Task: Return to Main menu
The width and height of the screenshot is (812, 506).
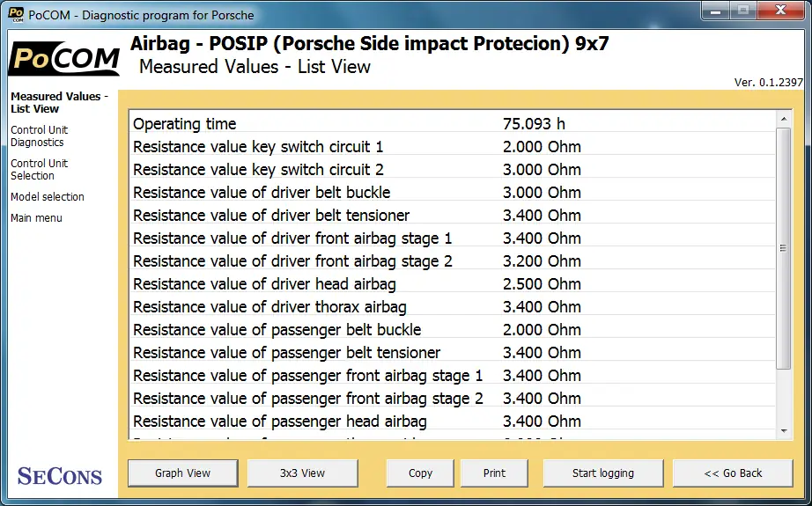Action: 36,218
